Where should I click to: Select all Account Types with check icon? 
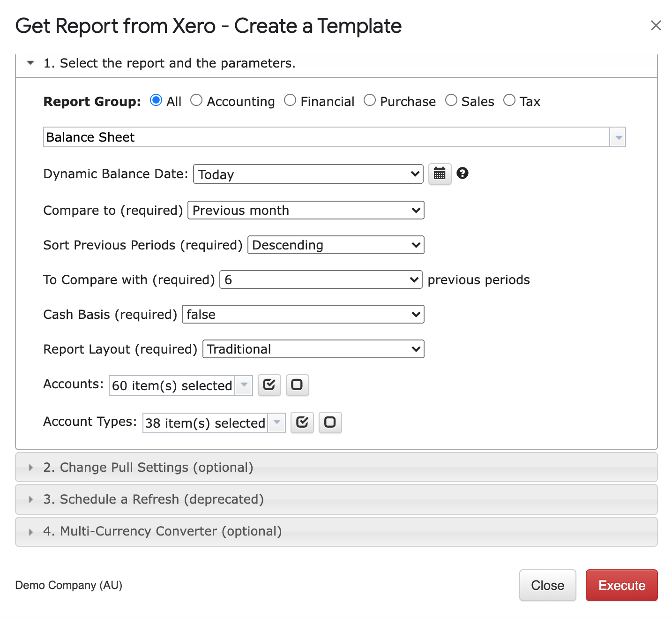[302, 423]
